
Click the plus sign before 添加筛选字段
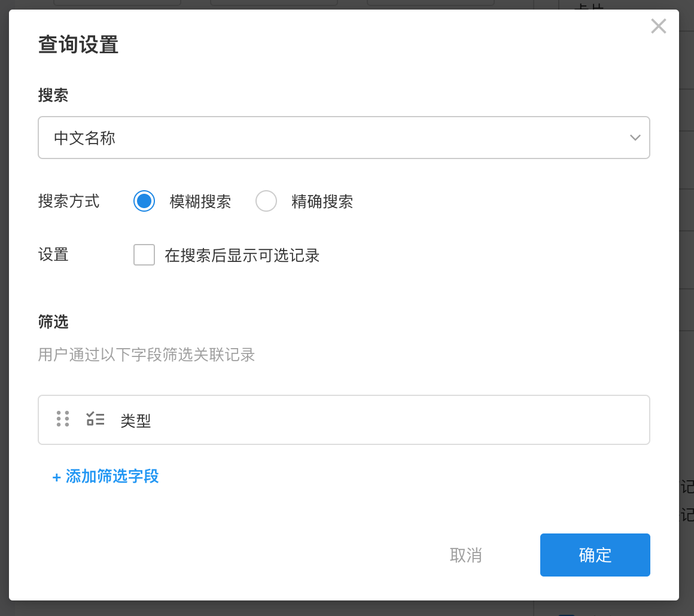pos(57,477)
